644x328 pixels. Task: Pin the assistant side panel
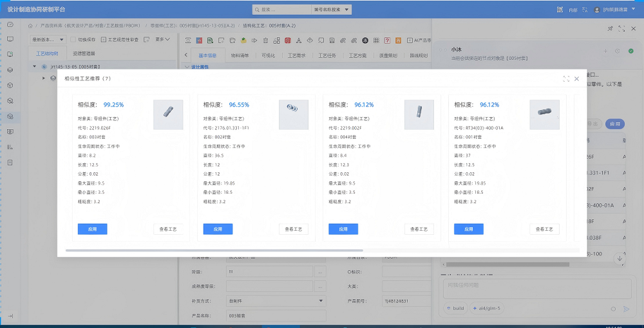point(610,29)
